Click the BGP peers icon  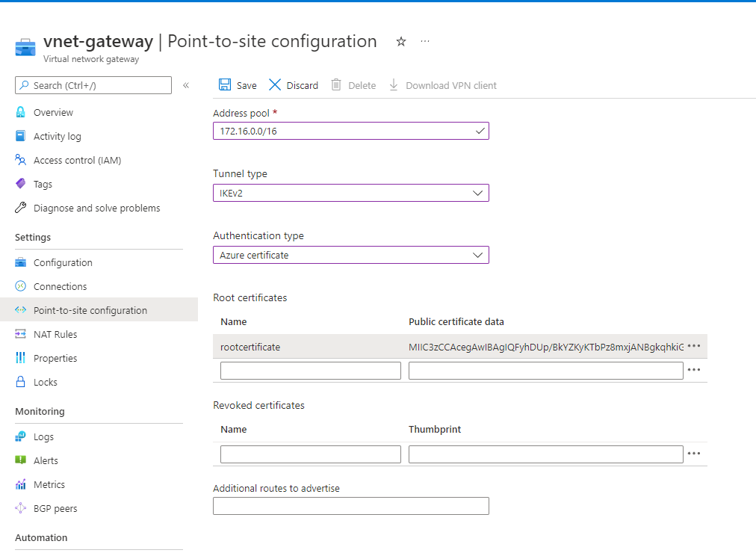(x=21, y=508)
